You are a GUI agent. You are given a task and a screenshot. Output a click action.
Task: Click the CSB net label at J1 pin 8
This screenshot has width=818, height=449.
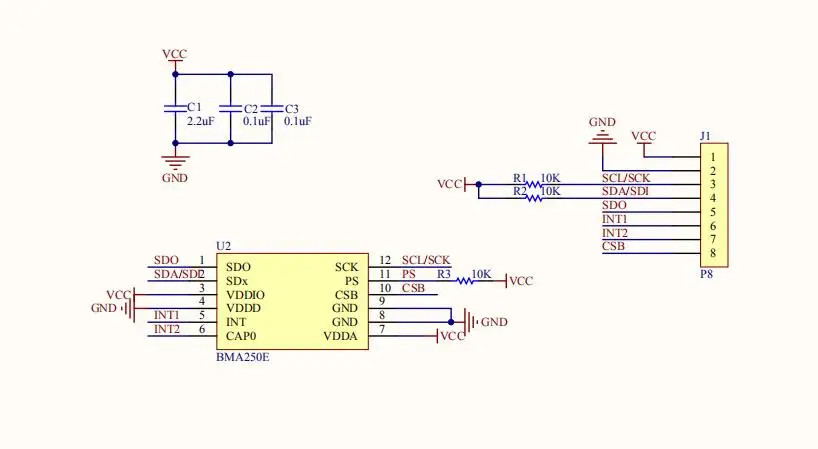(x=614, y=246)
